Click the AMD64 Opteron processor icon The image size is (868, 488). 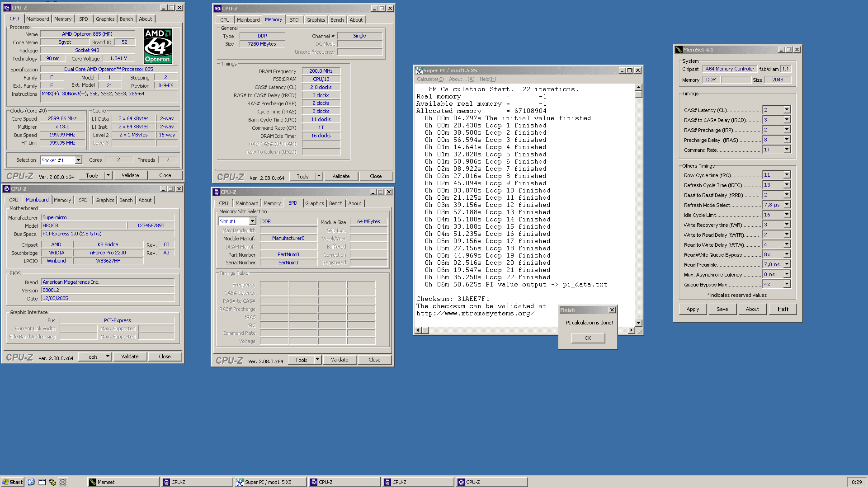pos(156,47)
